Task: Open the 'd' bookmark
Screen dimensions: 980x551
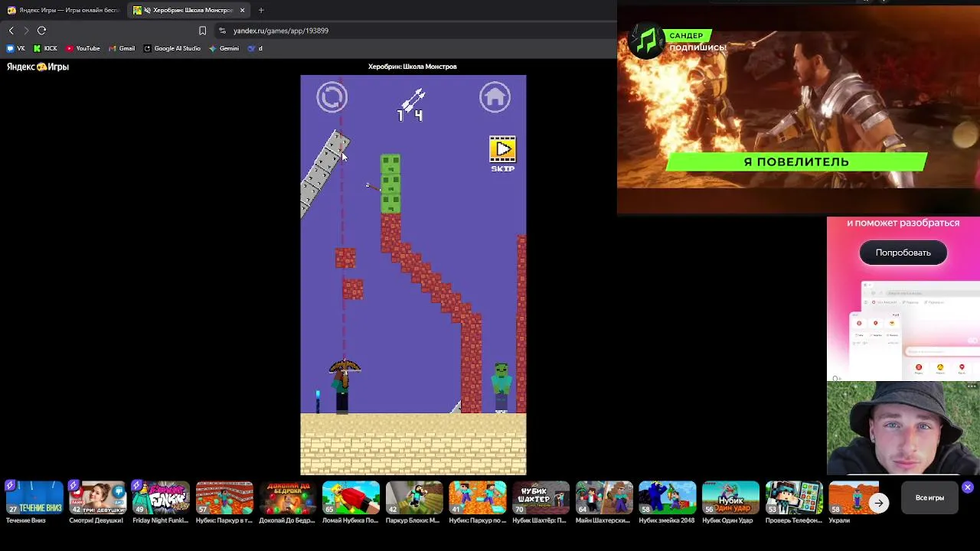Action: pyautogui.click(x=255, y=48)
